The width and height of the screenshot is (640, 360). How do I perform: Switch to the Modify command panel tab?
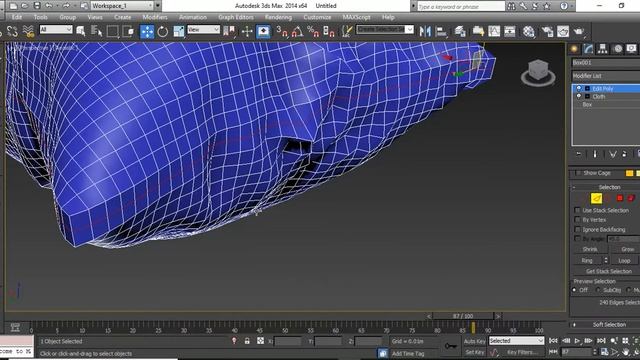[588, 49]
